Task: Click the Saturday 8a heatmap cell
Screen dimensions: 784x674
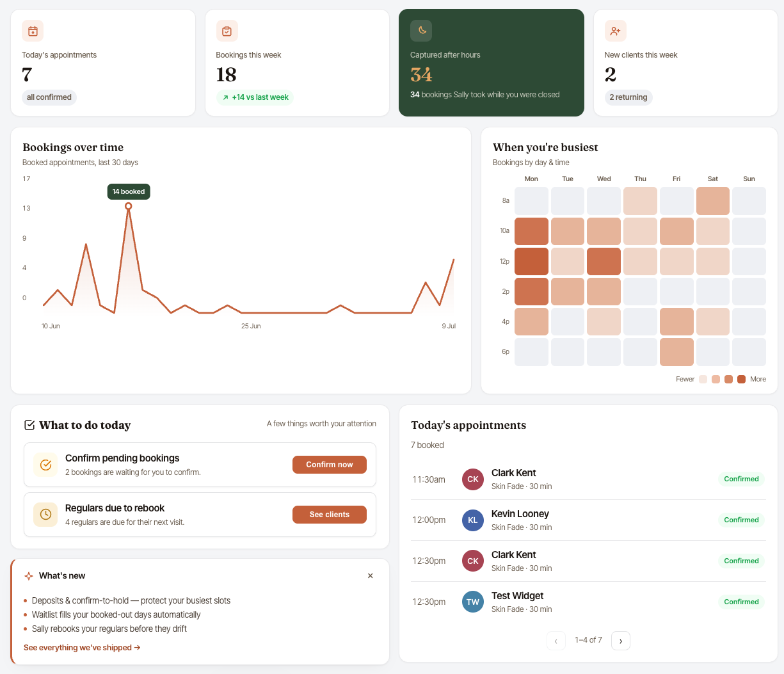Action: point(713,201)
